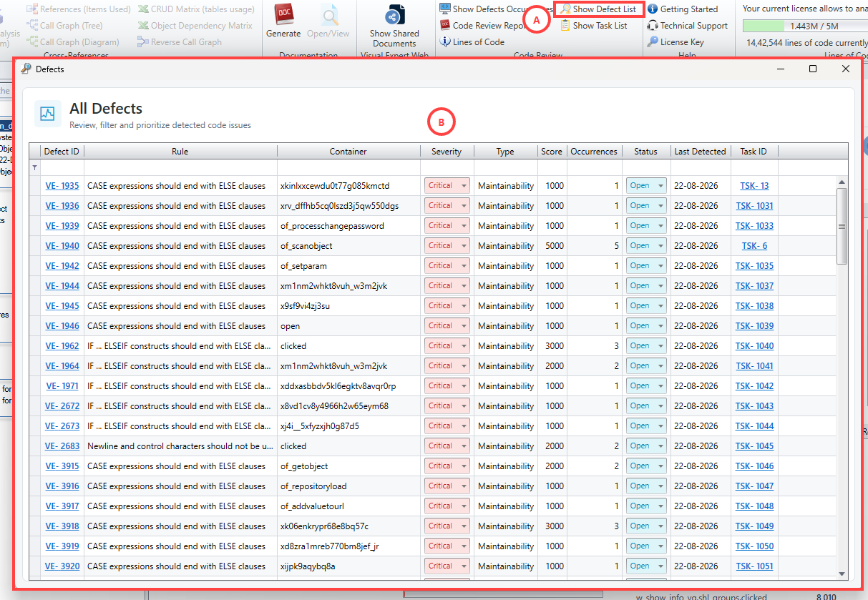
Task: Select container cell of_repositoryload
Action: click(x=348, y=486)
